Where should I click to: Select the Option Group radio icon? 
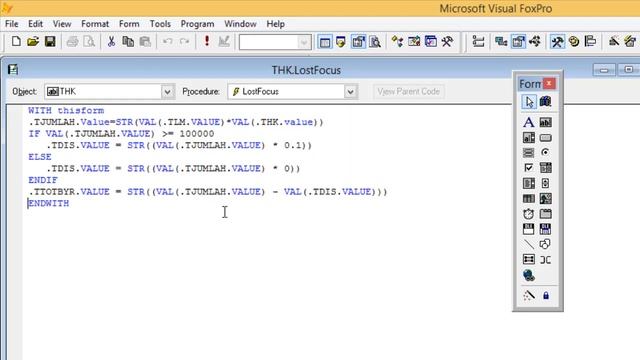pyautogui.click(x=546, y=153)
